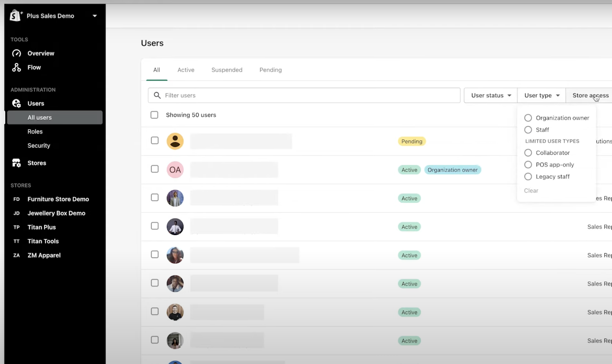Viewport: 612px width, 364px height.
Task: Click the 'Showing 50 users' text
Action: pyautogui.click(x=191, y=115)
